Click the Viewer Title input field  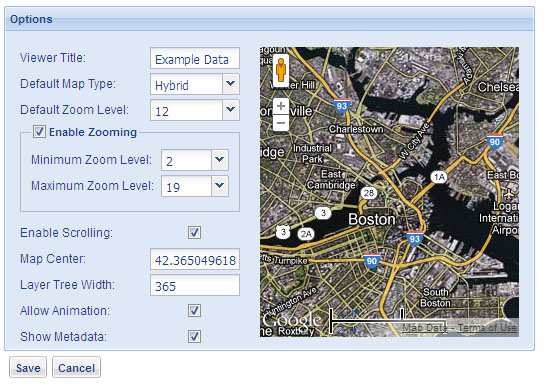pyautogui.click(x=195, y=58)
